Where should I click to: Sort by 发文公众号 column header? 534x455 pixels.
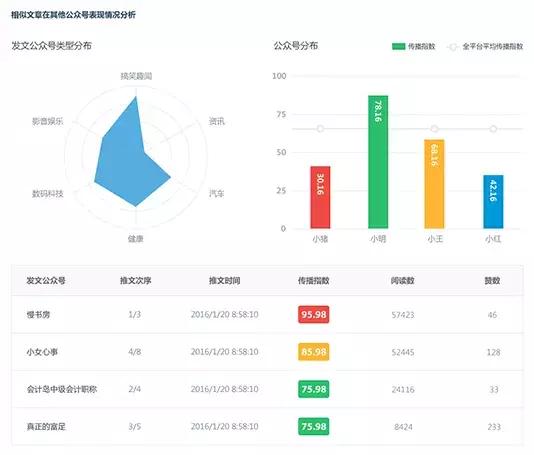coord(46,281)
